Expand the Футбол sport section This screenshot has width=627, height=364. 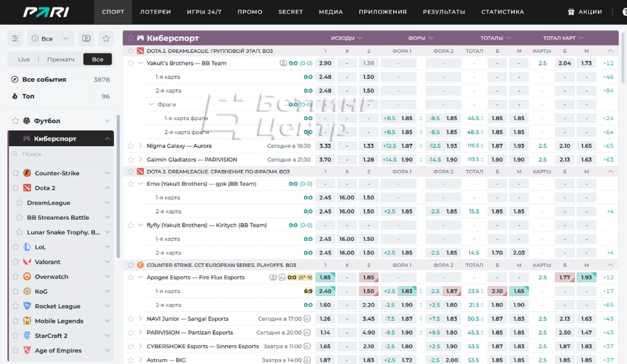pos(107,121)
